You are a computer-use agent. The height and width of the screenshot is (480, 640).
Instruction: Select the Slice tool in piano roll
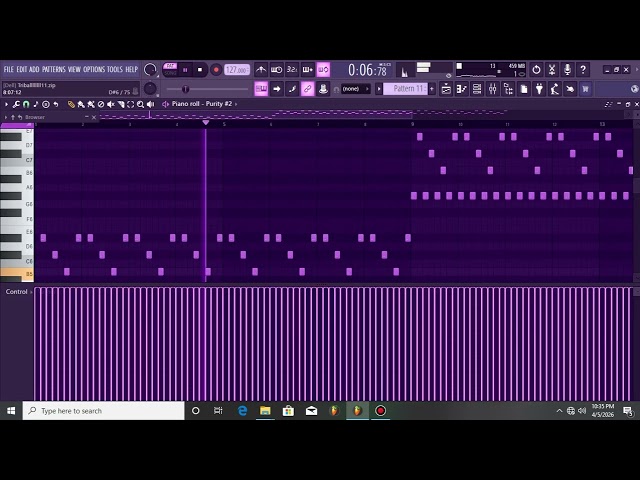tap(121, 104)
